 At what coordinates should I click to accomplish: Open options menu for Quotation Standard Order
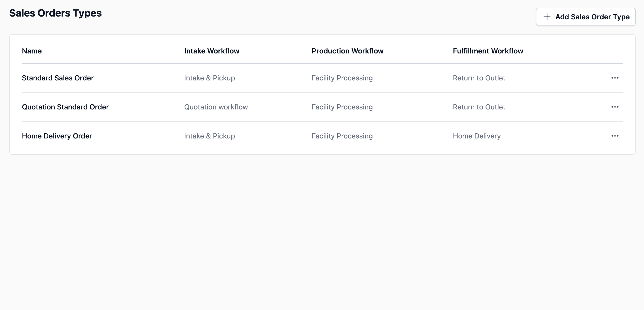pos(615,107)
